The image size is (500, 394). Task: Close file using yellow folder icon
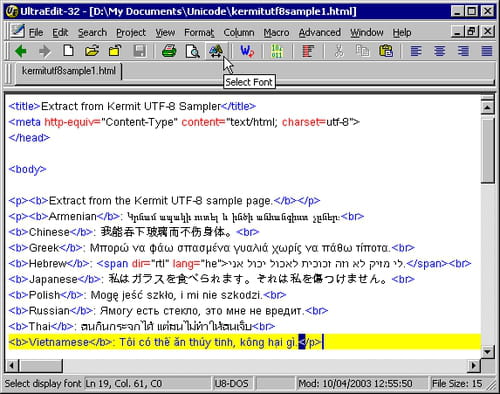[115, 51]
